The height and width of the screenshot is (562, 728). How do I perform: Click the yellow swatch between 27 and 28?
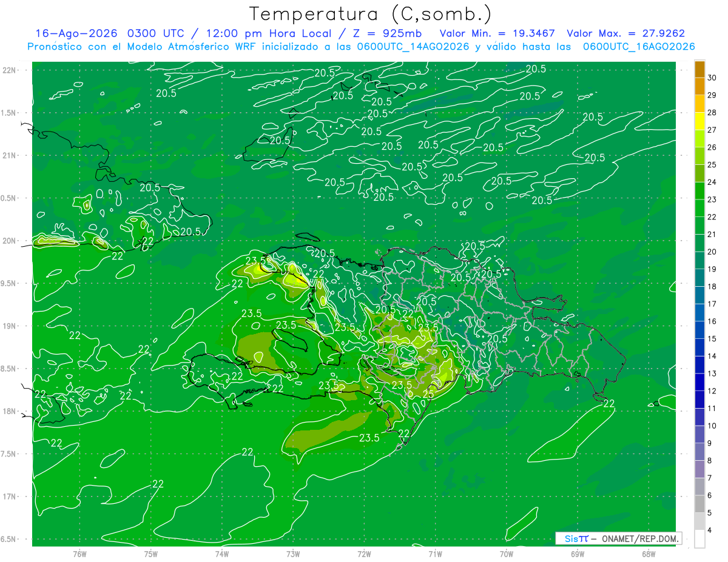[699, 121]
